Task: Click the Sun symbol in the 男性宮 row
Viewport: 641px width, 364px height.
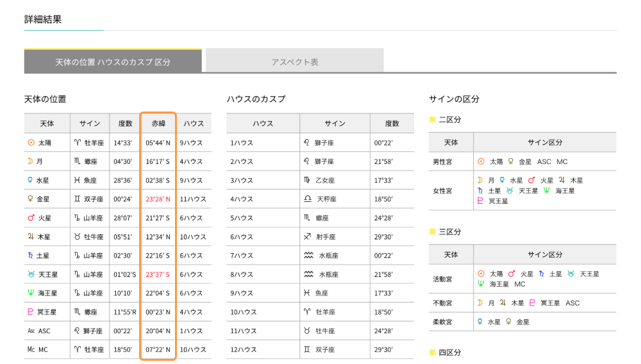Action: tap(481, 161)
